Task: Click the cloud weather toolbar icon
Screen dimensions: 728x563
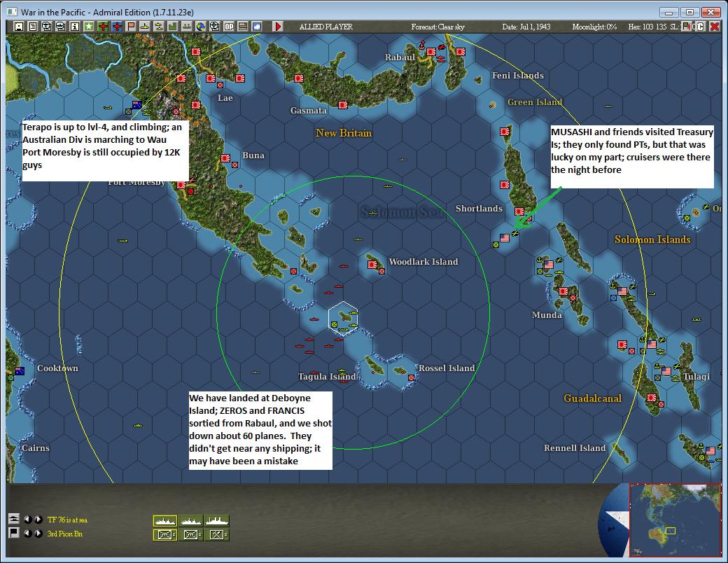Action: pyautogui.click(x=257, y=27)
